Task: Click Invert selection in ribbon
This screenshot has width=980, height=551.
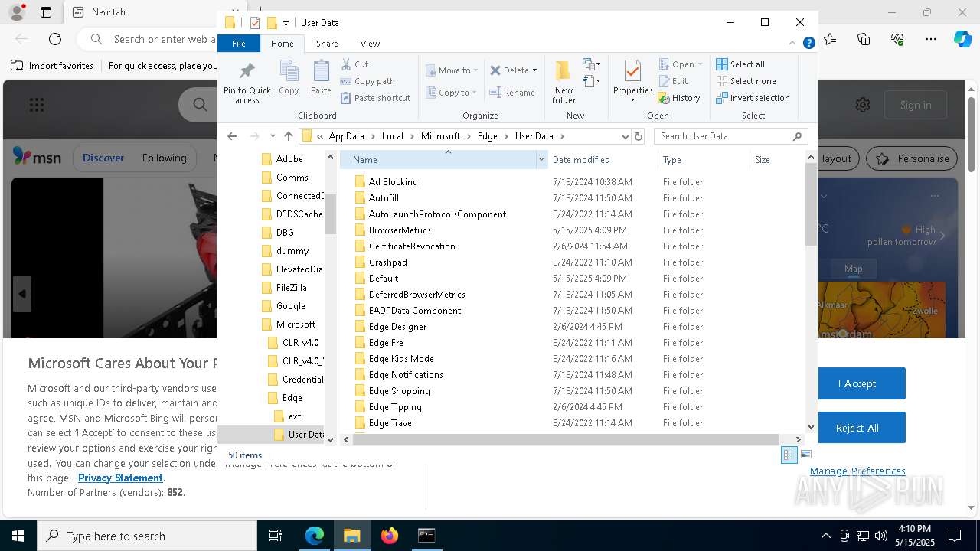Action: click(753, 98)
